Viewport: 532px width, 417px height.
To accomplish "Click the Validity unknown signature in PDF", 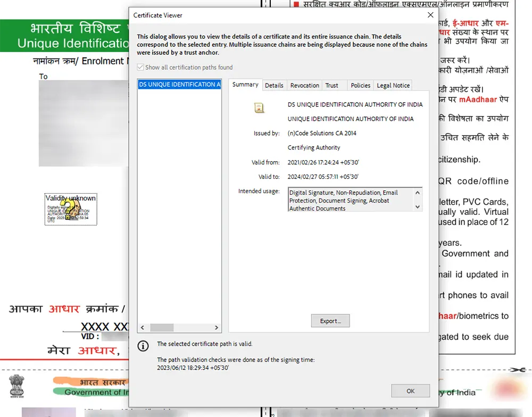I will 71,209.
